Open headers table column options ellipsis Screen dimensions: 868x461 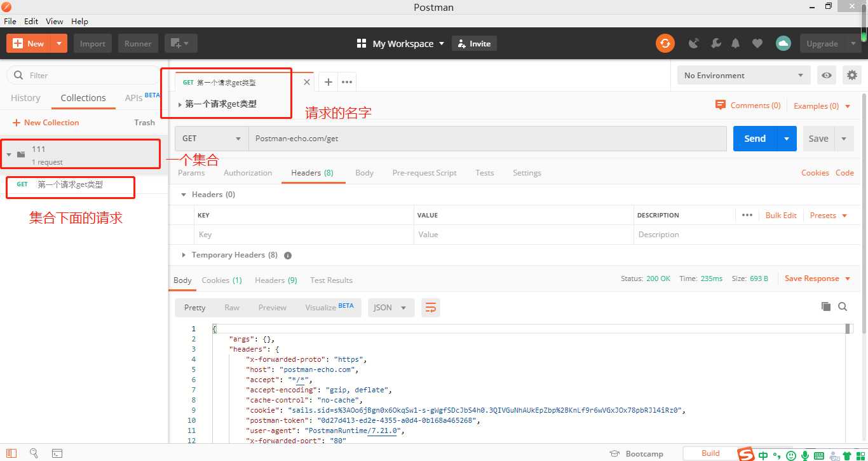[747, 215]
